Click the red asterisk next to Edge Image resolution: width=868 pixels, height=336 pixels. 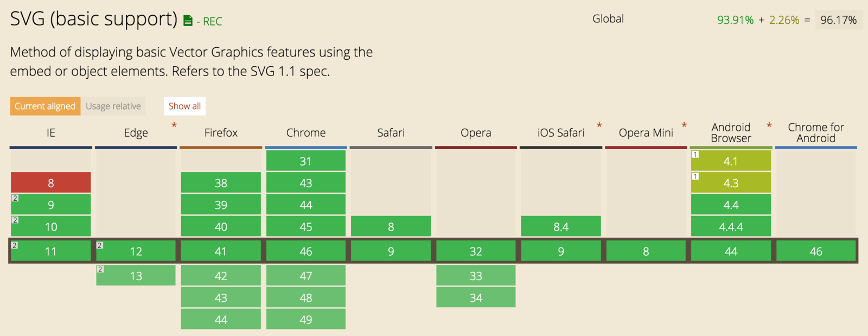click(174, 126)
